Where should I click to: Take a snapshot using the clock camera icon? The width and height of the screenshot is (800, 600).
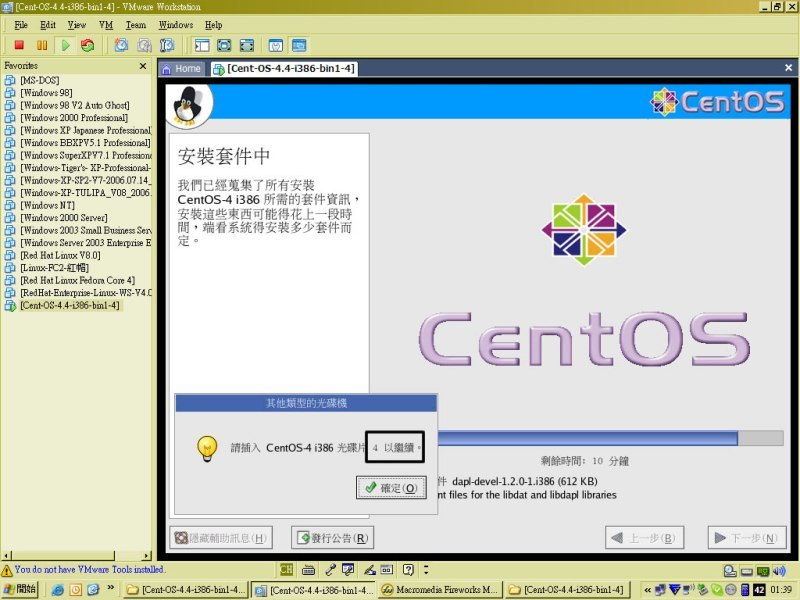coord(121,45)
